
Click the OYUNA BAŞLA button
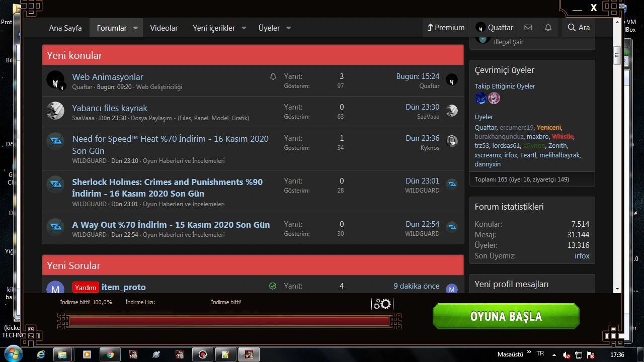506,316
